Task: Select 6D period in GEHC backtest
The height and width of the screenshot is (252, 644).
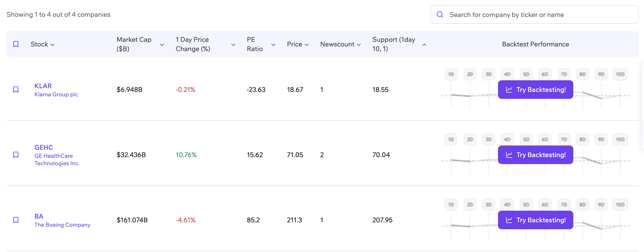Action: 545,139
